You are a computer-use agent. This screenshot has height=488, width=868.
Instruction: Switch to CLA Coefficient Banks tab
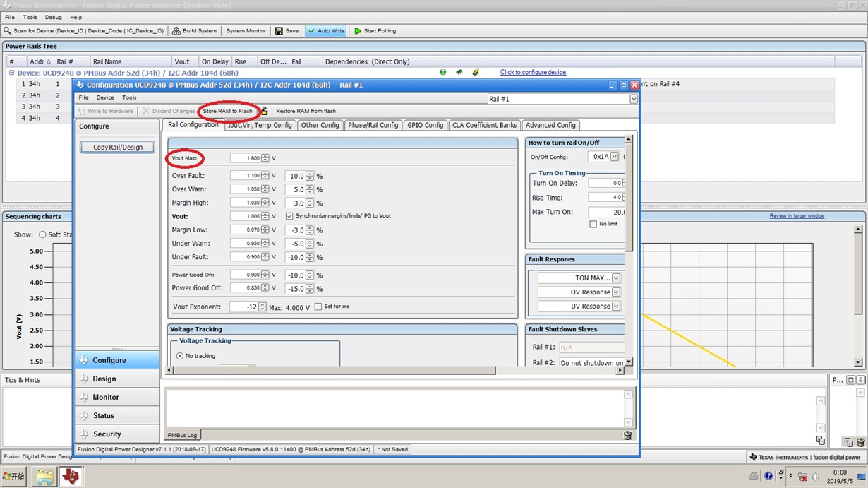[484, 125]
